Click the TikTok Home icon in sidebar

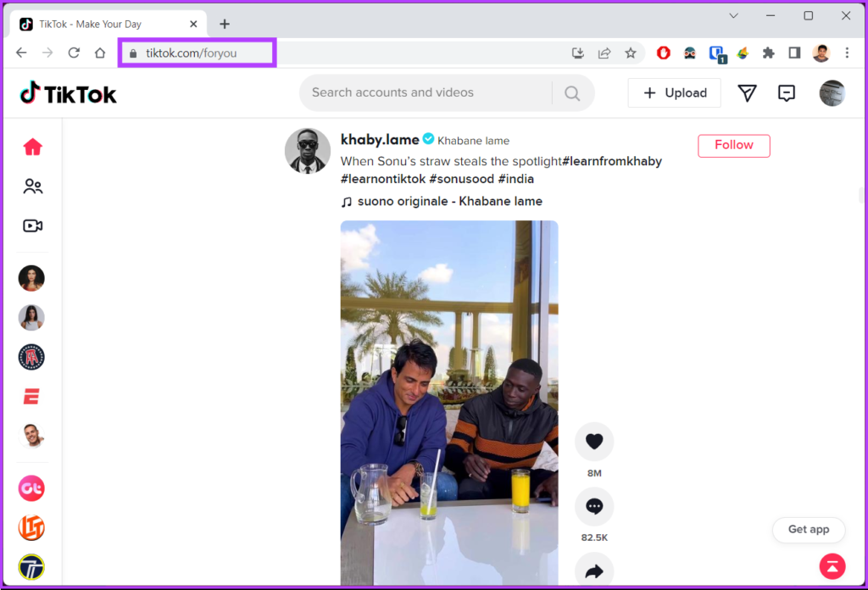coord(32,147)
